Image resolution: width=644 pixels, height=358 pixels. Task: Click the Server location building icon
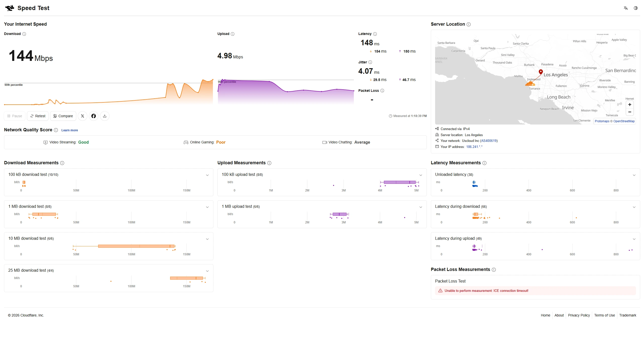pyautogui.click(x=437, y=135)
